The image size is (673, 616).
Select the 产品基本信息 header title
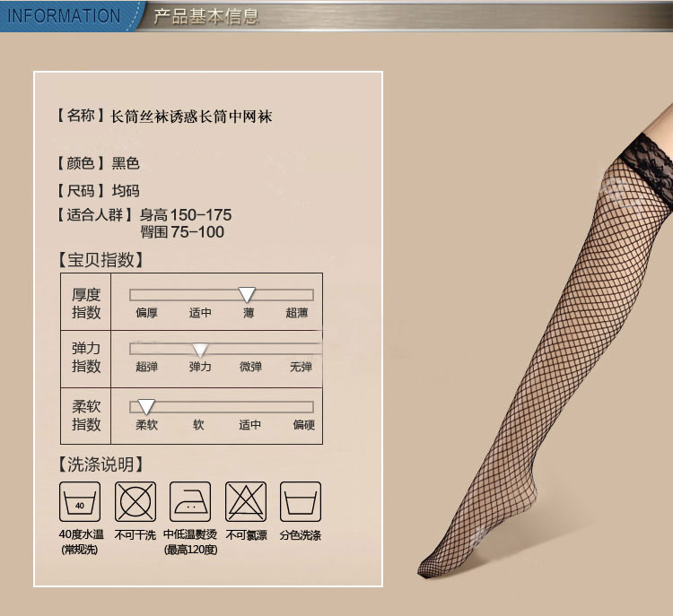click(x=205, y=16)
